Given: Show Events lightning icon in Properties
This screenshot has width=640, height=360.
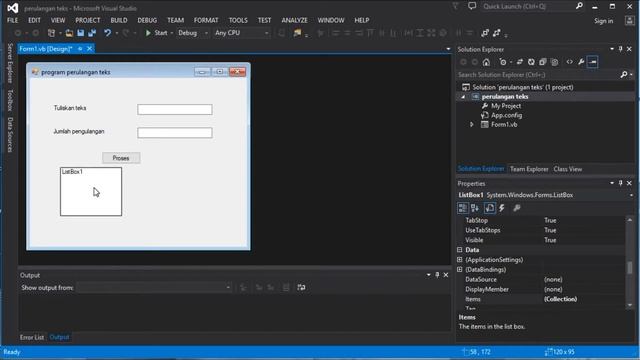Looking at the screenshot, I should [502, 208].
